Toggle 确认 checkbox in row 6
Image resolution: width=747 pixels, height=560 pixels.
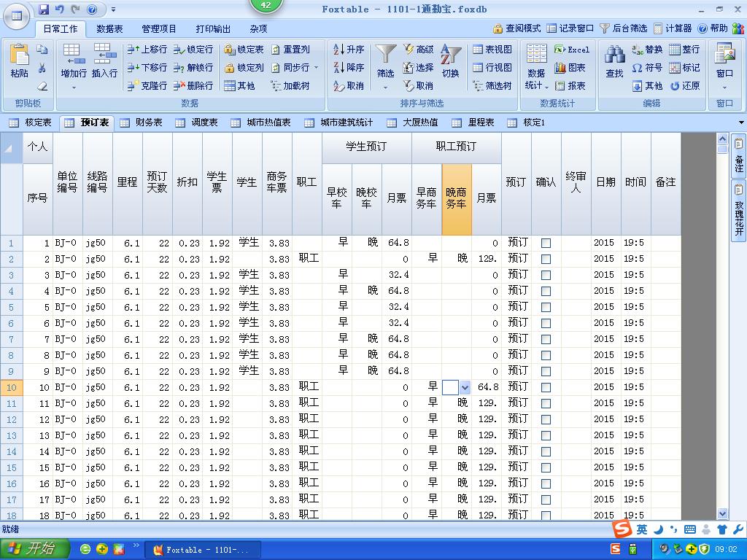546,323
